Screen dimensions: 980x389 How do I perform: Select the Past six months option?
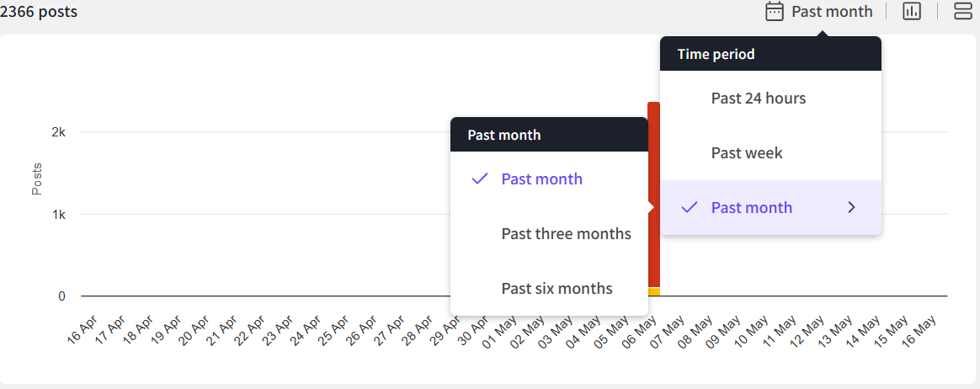[557, 289]
